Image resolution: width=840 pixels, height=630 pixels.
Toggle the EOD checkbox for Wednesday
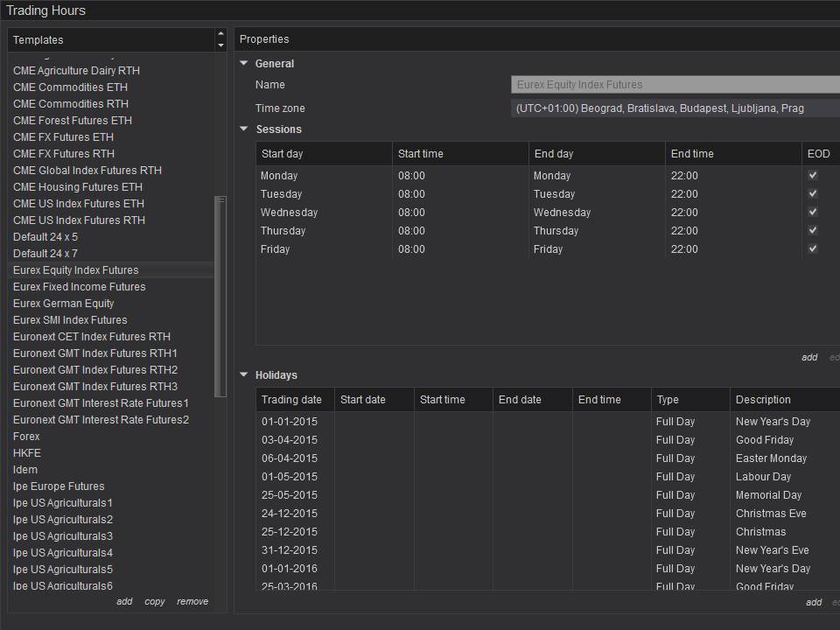point(813,212)
